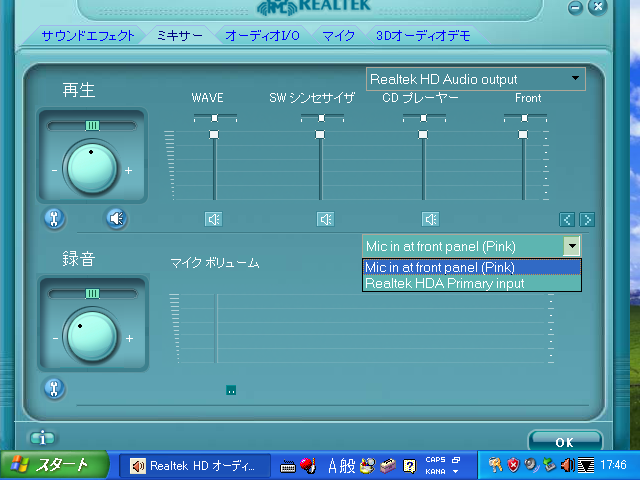This screenshot has width=640, height=480.
Task: Click the IME toolbox icon in taskbar
Action: [388, 466]
